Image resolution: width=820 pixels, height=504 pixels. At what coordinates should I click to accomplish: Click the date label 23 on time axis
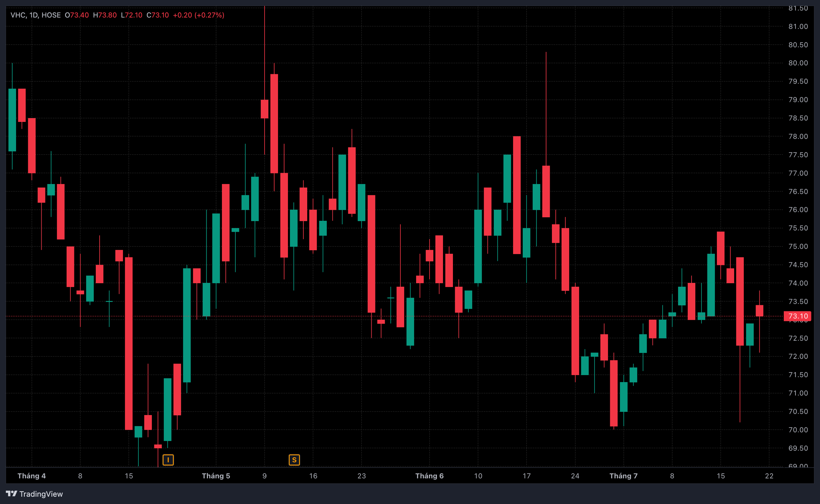362,476
